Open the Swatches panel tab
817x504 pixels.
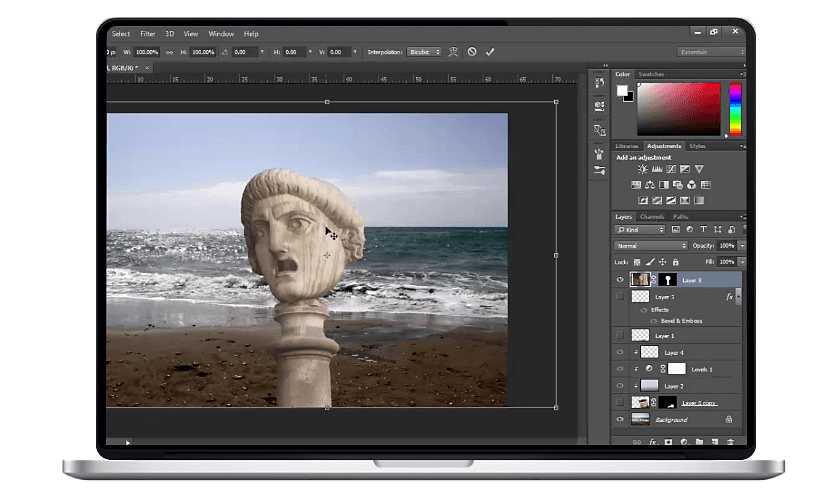click(x=650, y=74)
